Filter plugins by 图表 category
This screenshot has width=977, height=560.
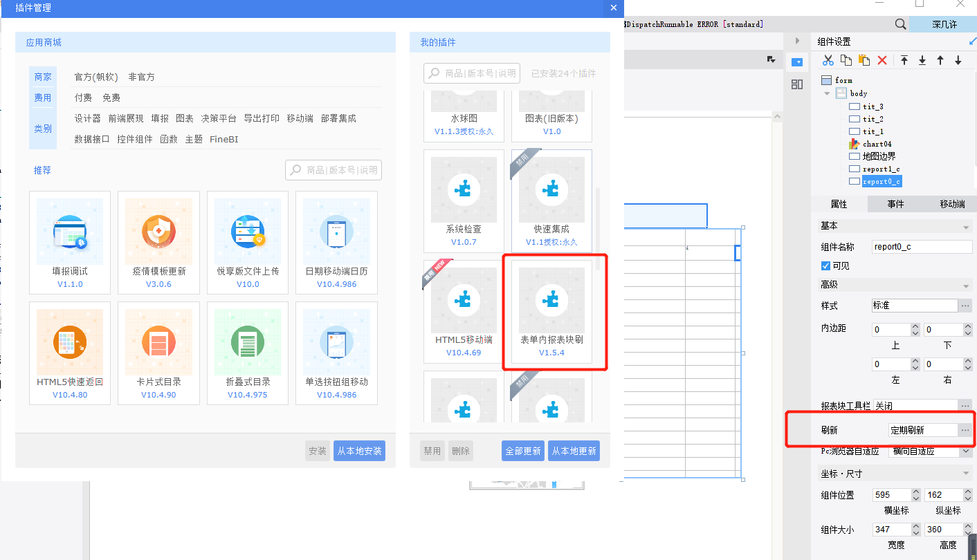click(185, 118)
